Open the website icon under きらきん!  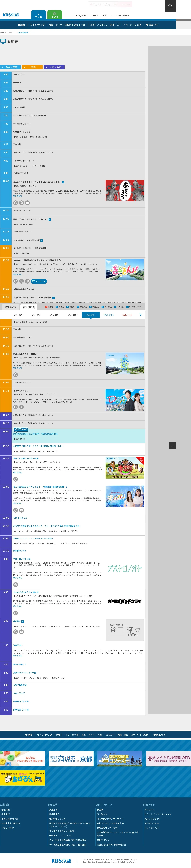(16, 281)
